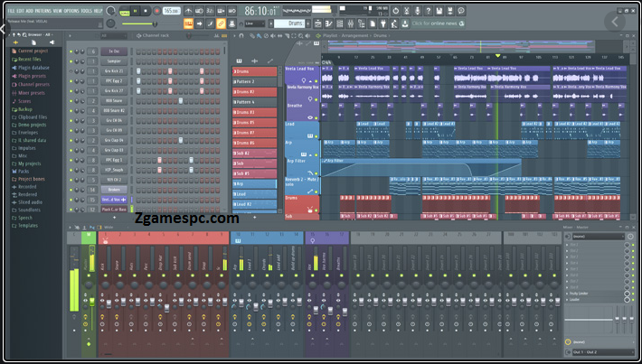
Task: Open the TOOLS menu
Action: pos(87,11)
